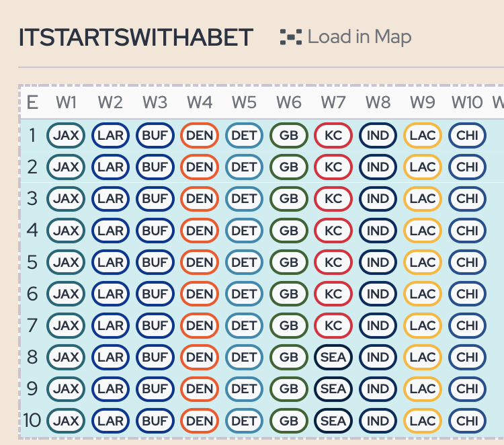Select the GB pick in row 5
This screenshot has height=445, width=504.
[289, 262]
